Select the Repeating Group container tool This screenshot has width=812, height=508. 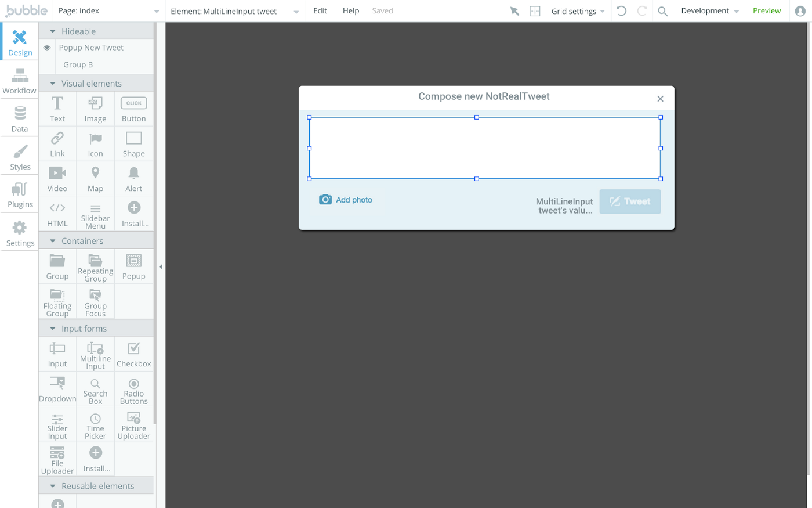click(x=95, y=266)
